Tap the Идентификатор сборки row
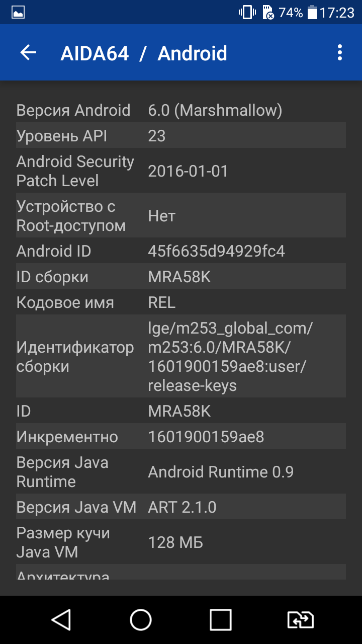362x644 pixels. (181, 357)
